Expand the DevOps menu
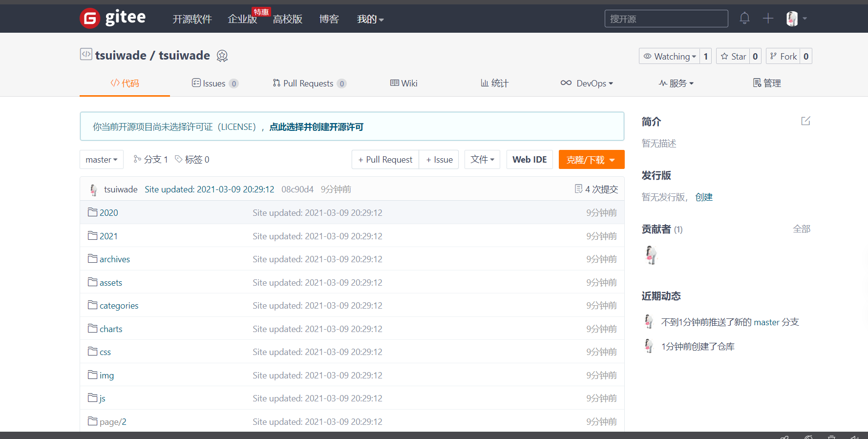Screen dimensions: 868x439 coord(587,84)
